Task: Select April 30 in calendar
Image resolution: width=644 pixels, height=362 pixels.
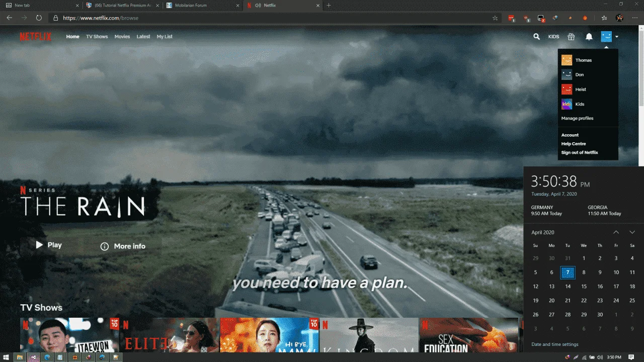Action: (x=600, y=315)
